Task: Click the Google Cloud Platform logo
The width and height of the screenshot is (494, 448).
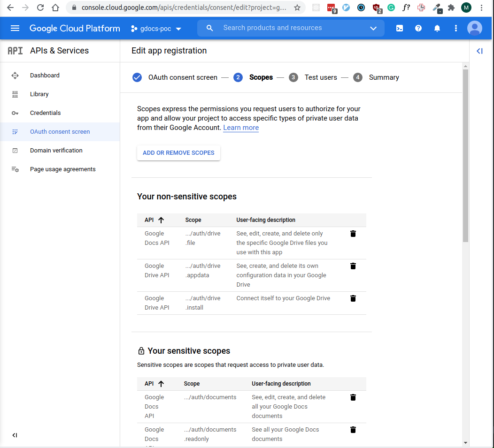Action: [x=75, y=28]
